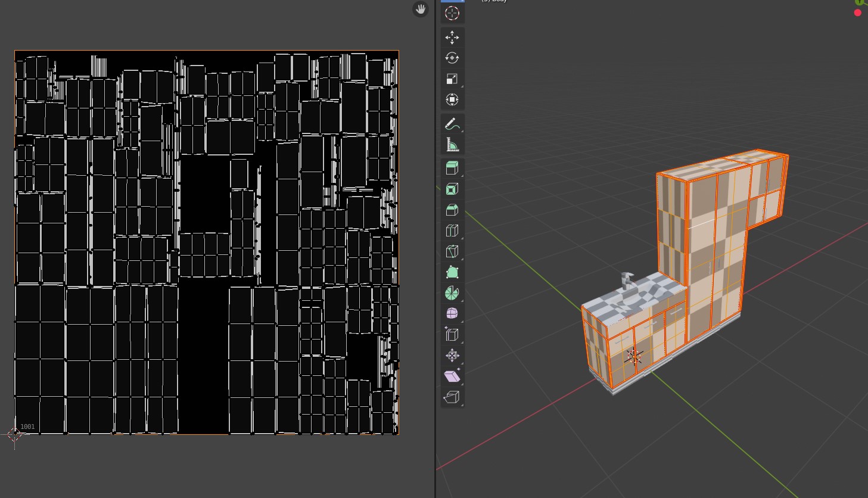Select the Bevel tool
This screenshot has width=868, height=498.
pyautogui.click(x=452, y=210)
